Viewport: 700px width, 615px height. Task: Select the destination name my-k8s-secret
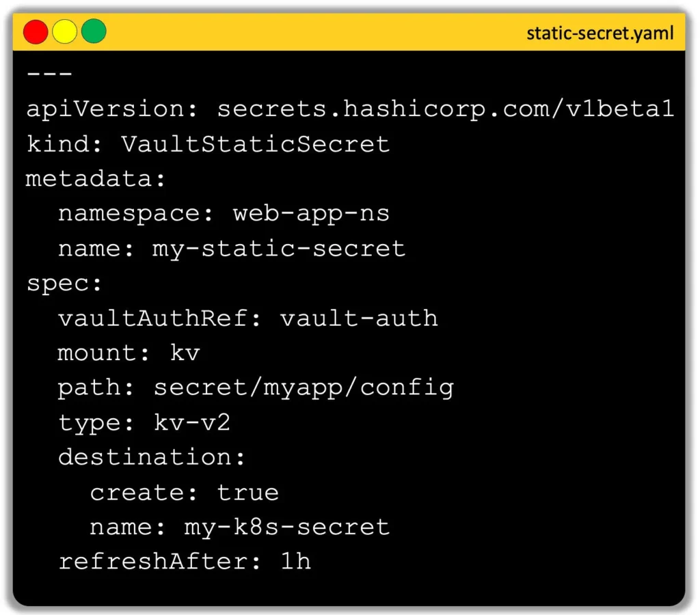point(287,528)
